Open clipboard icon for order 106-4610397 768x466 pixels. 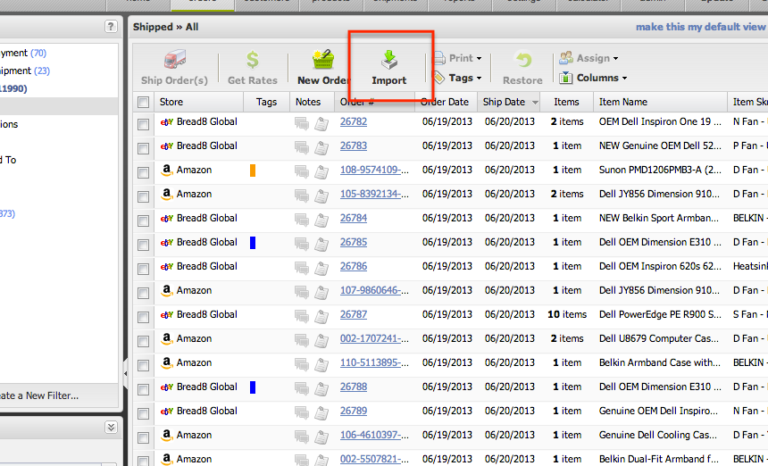(x=321, y=437)
